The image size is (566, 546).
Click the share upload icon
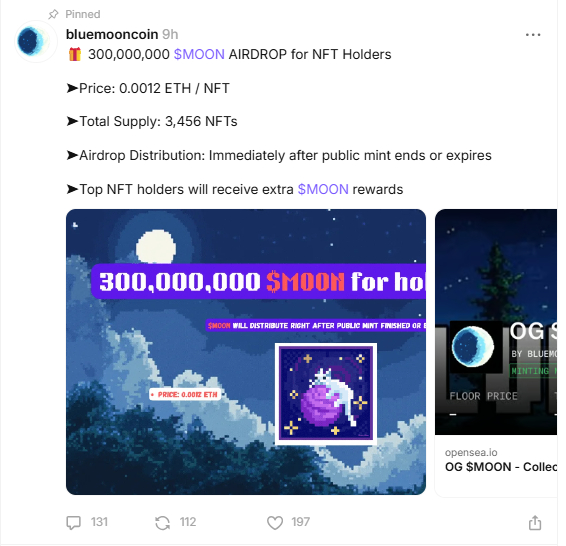click(x=535, y=522)
